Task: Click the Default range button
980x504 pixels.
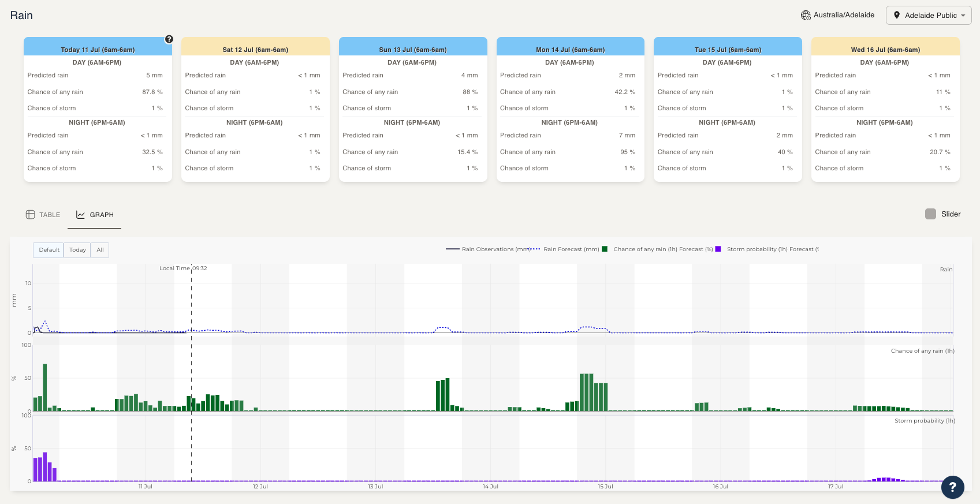Action: pyautogui.click(x=49, y=250)
